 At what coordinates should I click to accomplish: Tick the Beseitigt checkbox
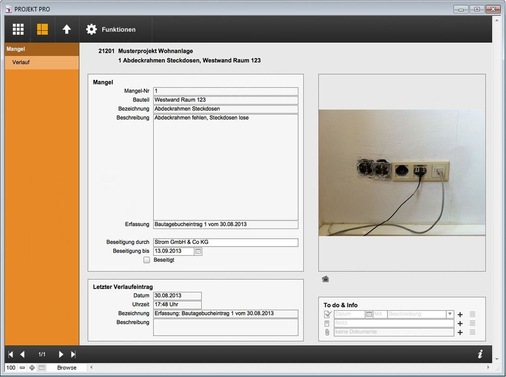click(147, 260)
